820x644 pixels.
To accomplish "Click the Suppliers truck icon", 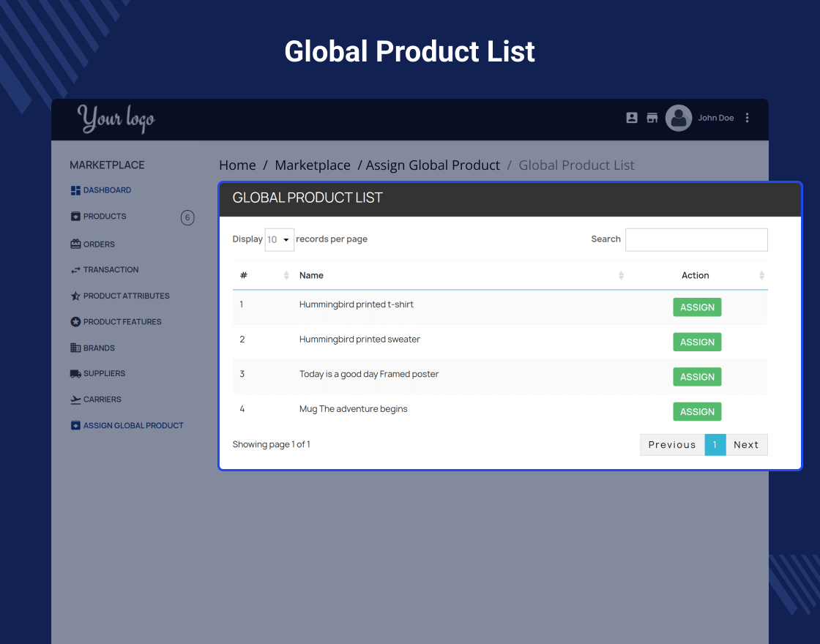I will pos(76,373).
